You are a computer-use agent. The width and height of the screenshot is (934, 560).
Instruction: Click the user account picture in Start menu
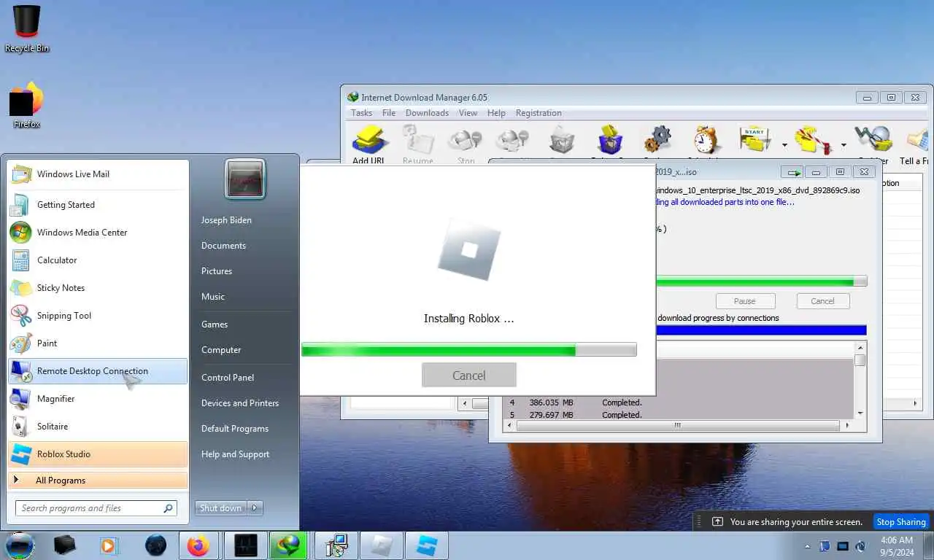(x=245, y=179)
